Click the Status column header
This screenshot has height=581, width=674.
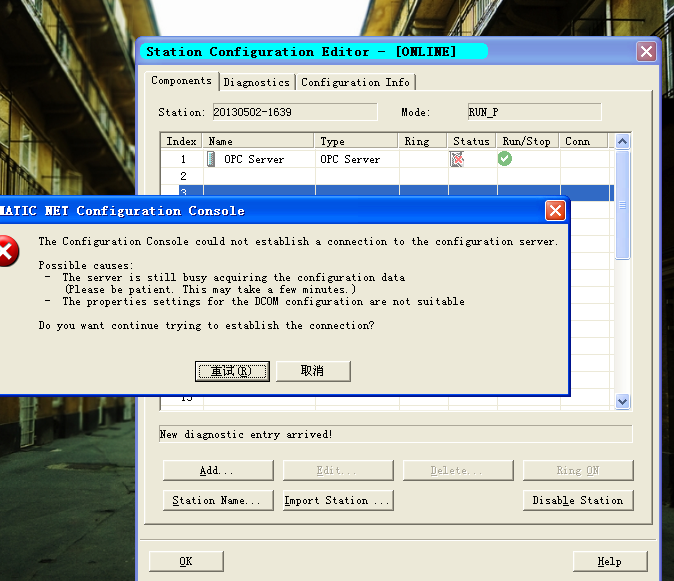(472, 141)
